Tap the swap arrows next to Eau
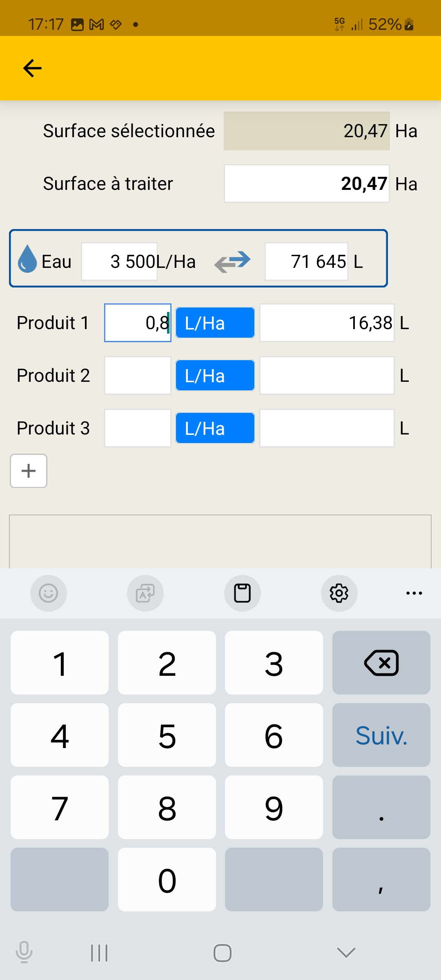Screen dimensions: 441x980 (x=232, y=261)
